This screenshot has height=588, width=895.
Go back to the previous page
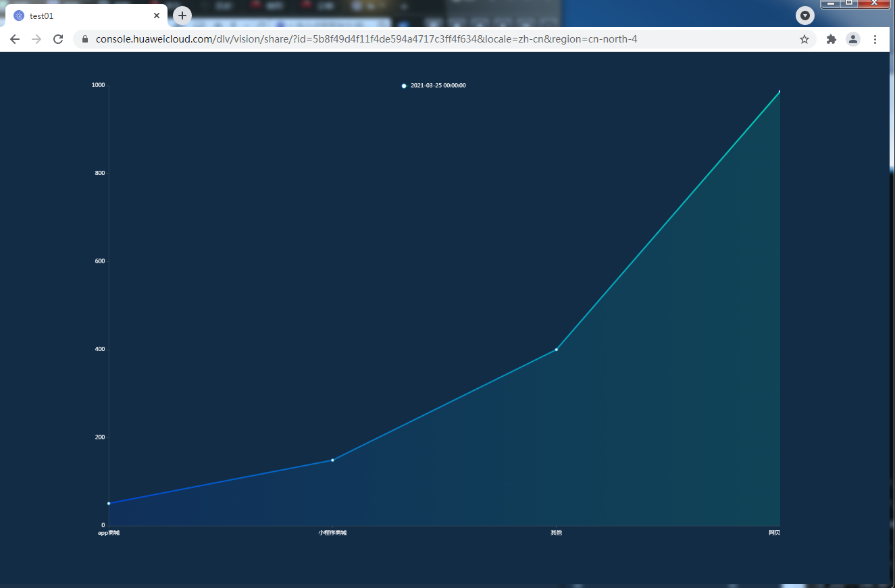(x=15, y=39)
